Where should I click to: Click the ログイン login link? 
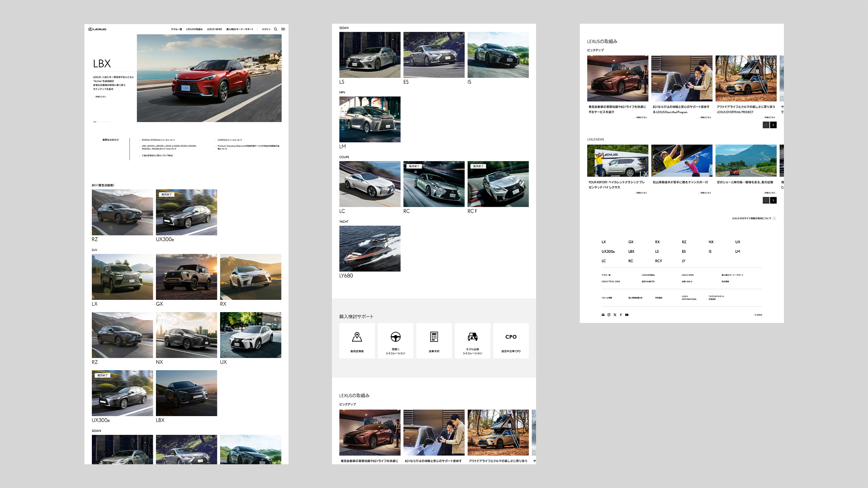(x=266, y=29)
